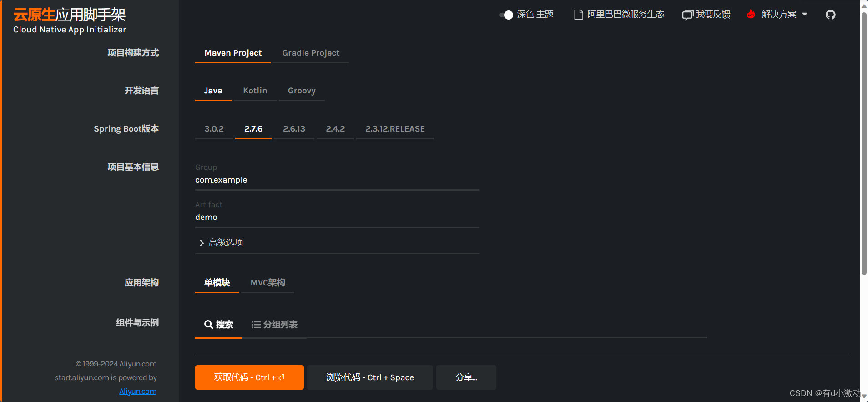The image size is (868, 402).
Task: Toggle the 深色 主题 dark theme switch
Action: point(506,15)
